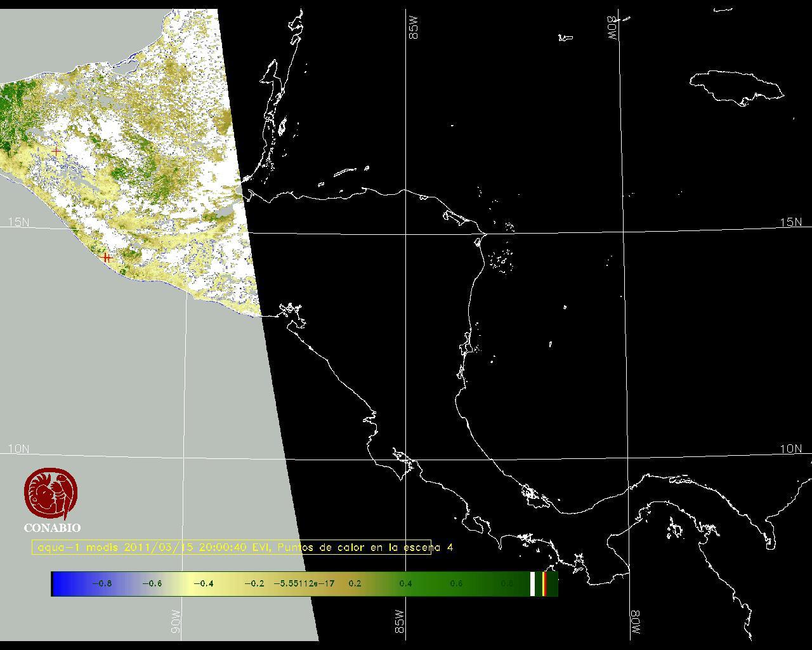
Task: Click the CONABIO circular logo
Action: pos(51,493)
